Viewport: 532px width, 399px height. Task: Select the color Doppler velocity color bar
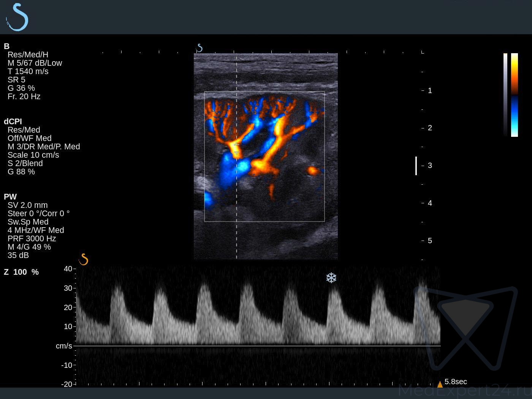514,95
